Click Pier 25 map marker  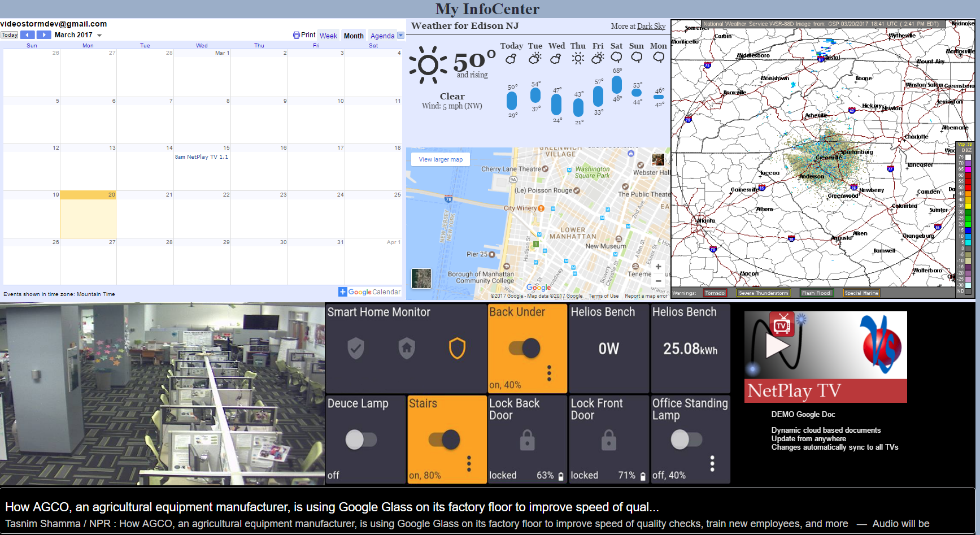[x=492, y=255]
